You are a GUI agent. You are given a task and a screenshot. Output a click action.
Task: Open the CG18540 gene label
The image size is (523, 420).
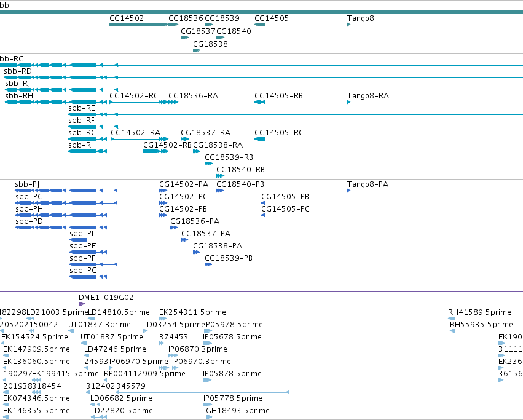[x=234, y=31]
